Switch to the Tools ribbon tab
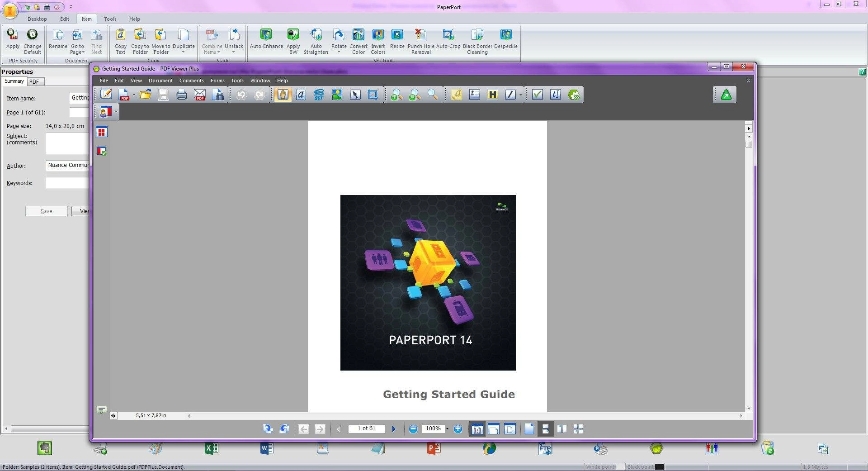Screen dimensions: 868x471 click(x=110, y=19)
